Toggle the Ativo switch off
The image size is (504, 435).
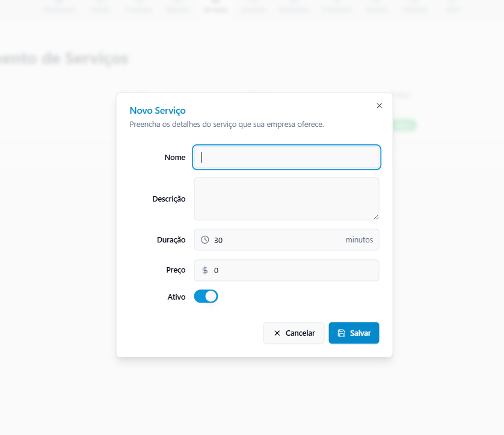[206, 297]
